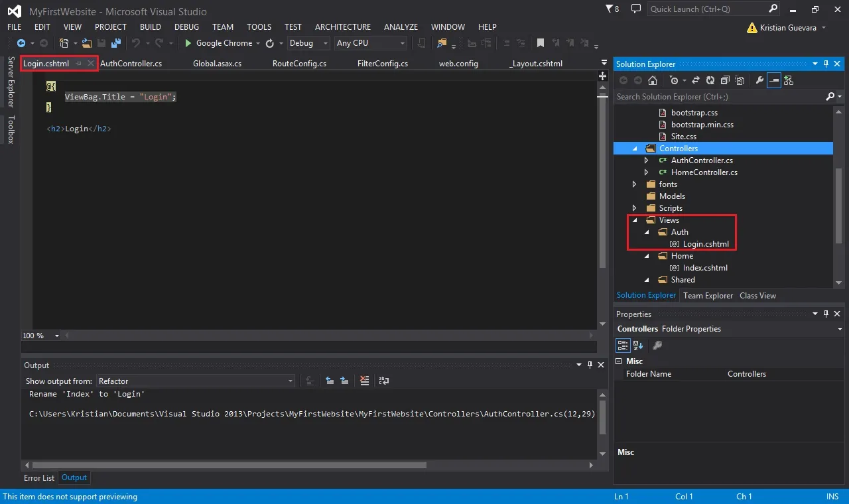849x504 pixels.
Task: Open Properties wrench icon in Solution Explorer
Action: pos(759,80)
